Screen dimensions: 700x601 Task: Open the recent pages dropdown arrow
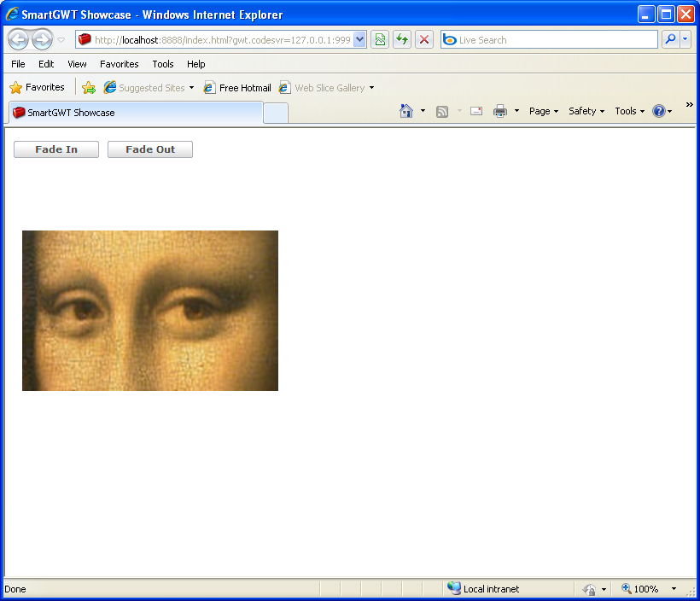click(x=61, y=40)
